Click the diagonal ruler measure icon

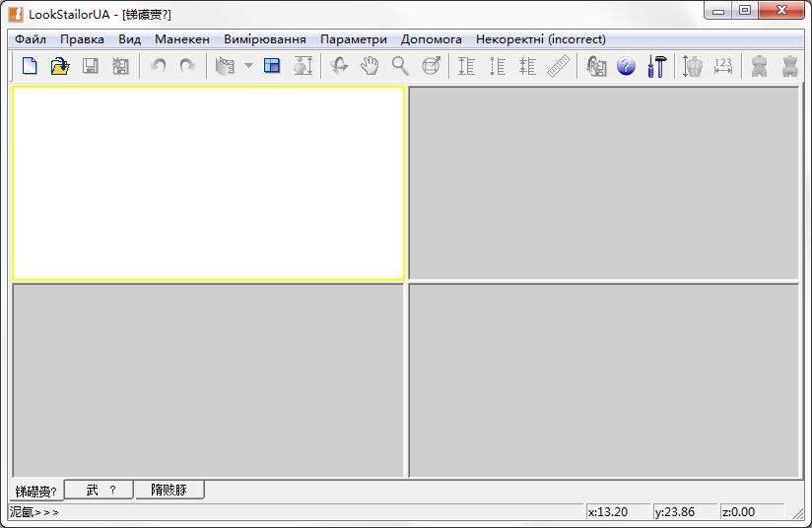(559, 66)
